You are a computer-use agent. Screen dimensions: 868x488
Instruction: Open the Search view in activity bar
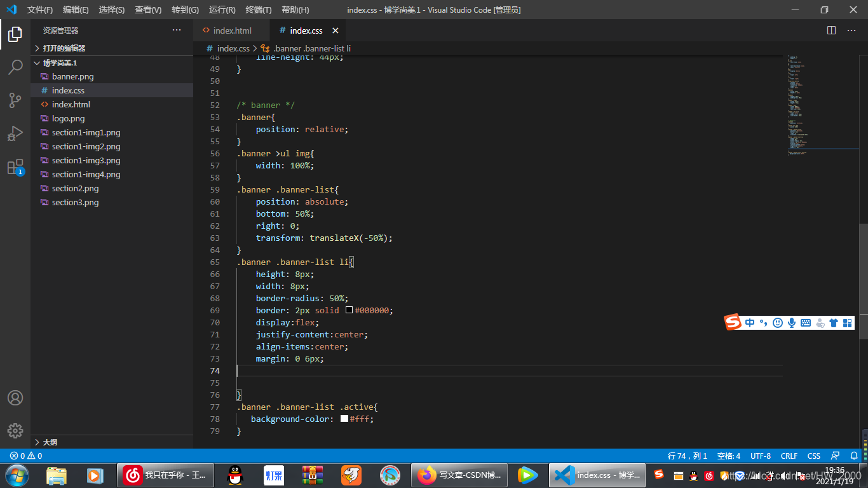15,67
